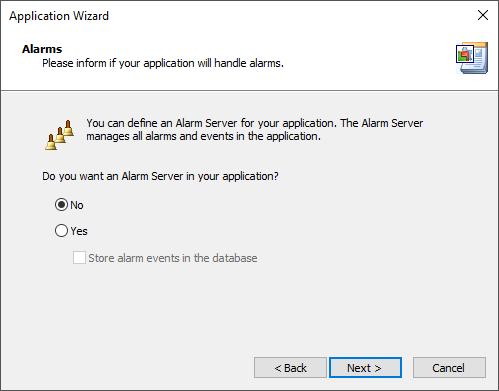
Task: Click the wizard document icon in header
Action: (472, 58)
